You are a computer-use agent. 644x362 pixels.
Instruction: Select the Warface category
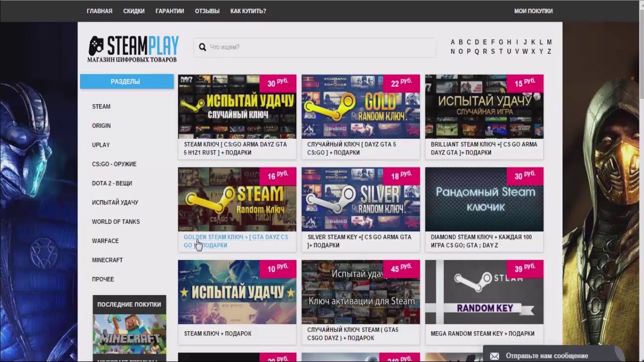point(105,241)
